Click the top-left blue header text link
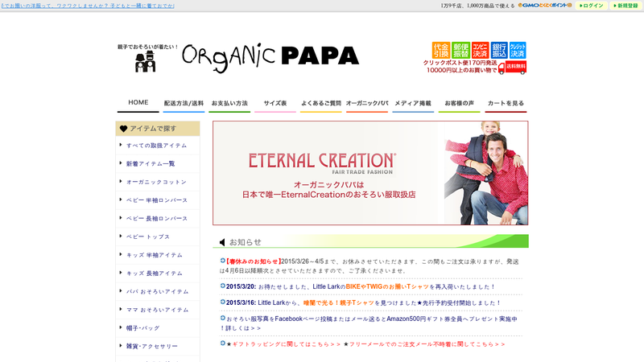Screen dimensions: 644x362 (x=88, y=6)
